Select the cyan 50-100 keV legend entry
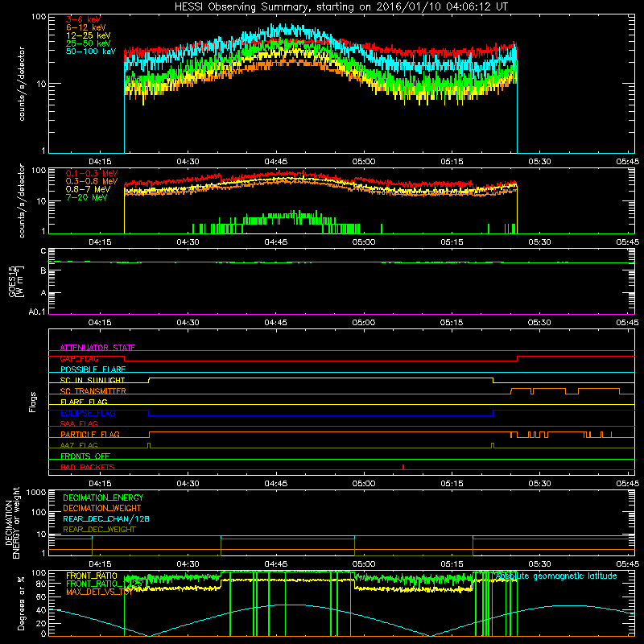The image size is (644, 644). point(91,52)
